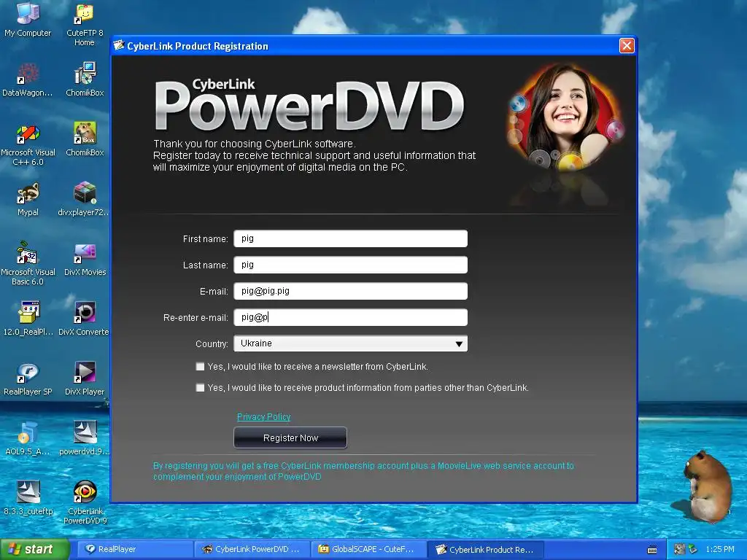
Task: Click the taskbar clock showing 1:25 PM
Action: tap(720, 550)
